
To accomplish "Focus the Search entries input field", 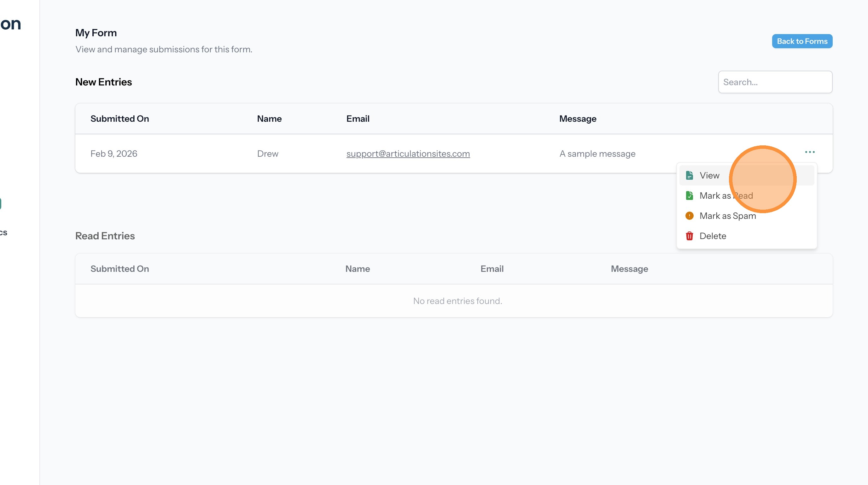I will [775, 82].
